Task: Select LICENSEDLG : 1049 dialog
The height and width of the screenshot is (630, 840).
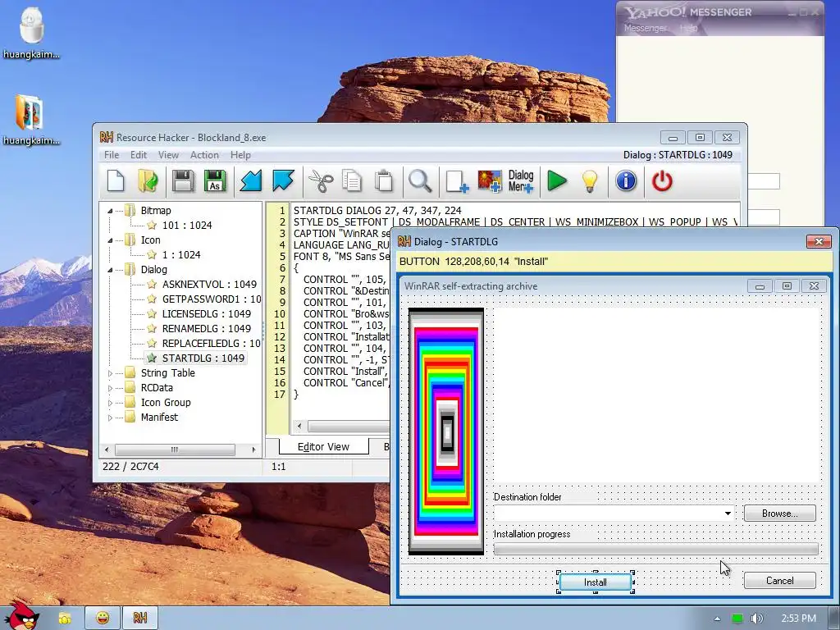Action: (x=206, y=314)
